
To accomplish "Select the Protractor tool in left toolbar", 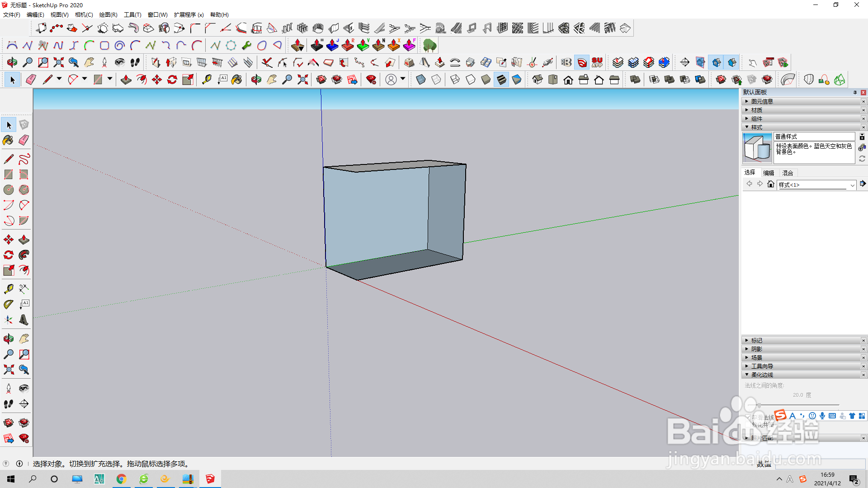I will [8, 304].
